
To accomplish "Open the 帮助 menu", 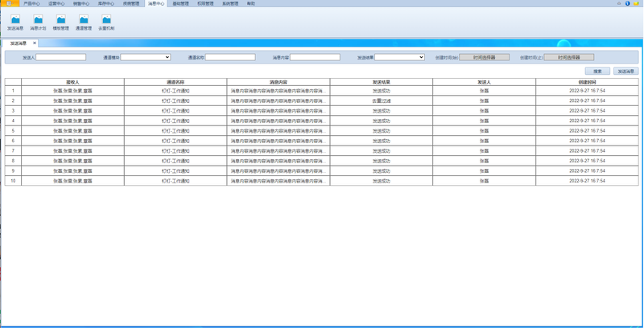I will click(251, 3).
